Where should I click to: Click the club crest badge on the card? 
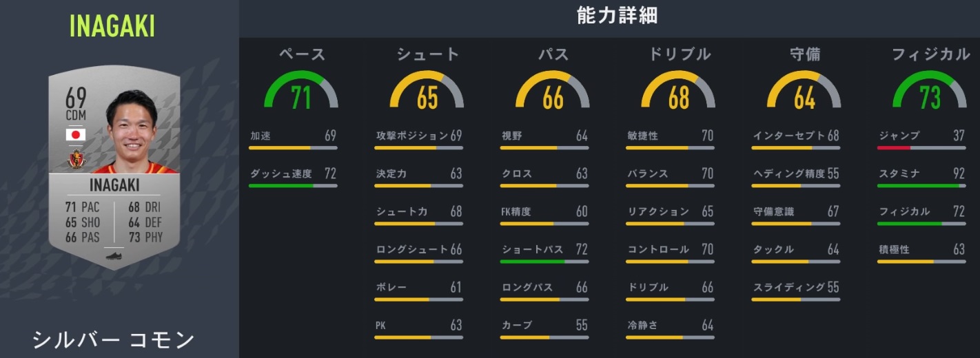[x=75, y=159]
